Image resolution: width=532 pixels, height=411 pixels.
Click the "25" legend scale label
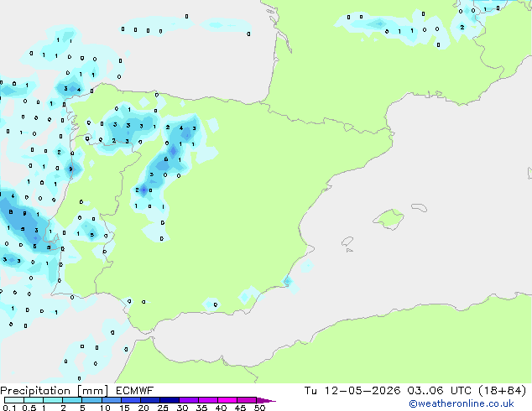pyautogui.click(x=163, y=408)
